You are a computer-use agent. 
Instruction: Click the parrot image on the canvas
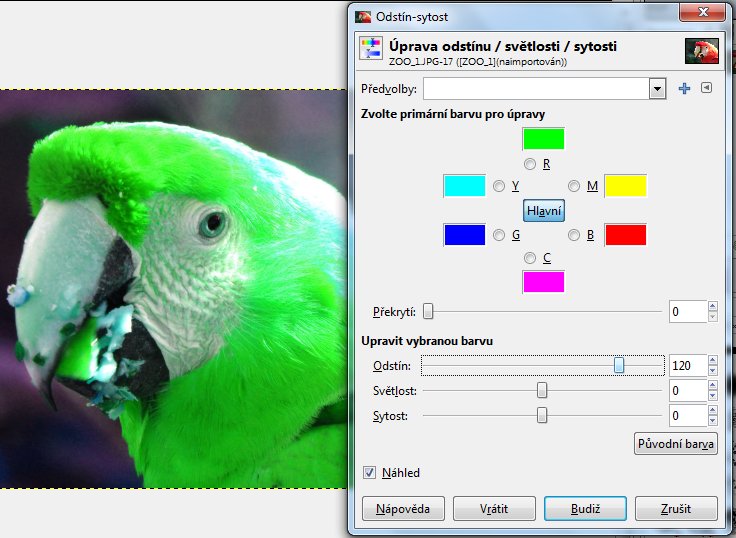[x=173, y=289]
